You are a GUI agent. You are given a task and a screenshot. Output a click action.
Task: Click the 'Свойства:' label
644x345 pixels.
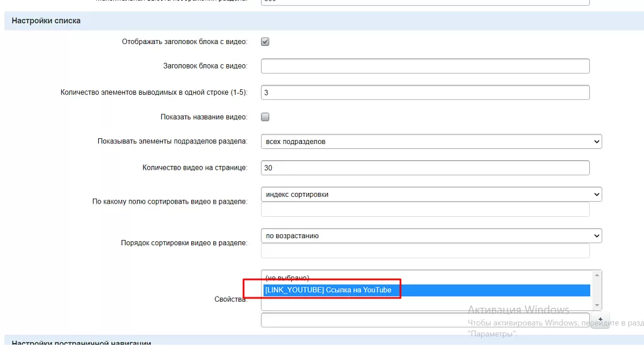[x=231, y=299]
